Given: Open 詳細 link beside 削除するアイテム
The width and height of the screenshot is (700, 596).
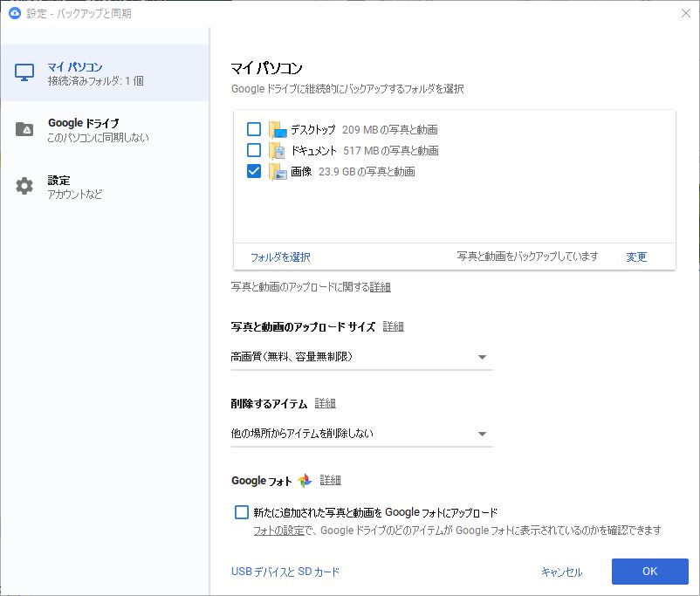Looking at the screenshot, I should point(325,403).
